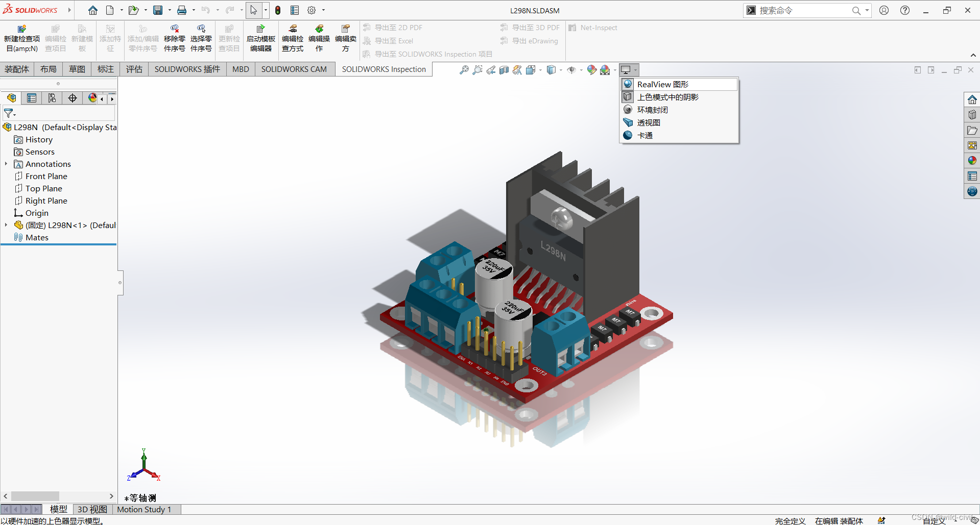Viewport: 980px width, 525px height.
Task: Expand the Annotations folder in the feature tree
Action: tap(6, 164)
